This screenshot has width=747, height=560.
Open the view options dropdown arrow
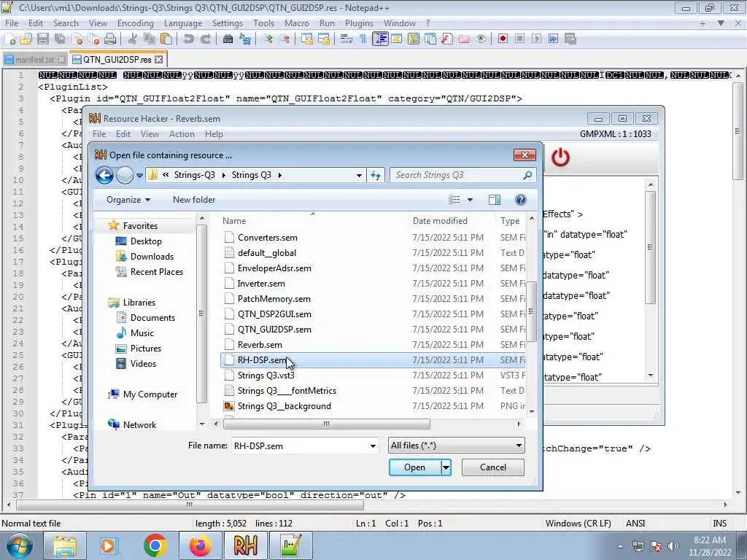click(x=471, y=200)
